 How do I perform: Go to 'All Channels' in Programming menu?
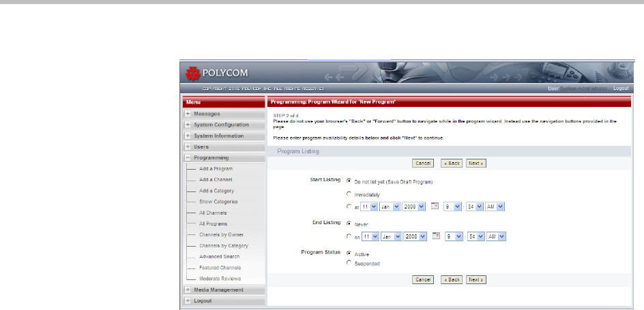[213, 213]
